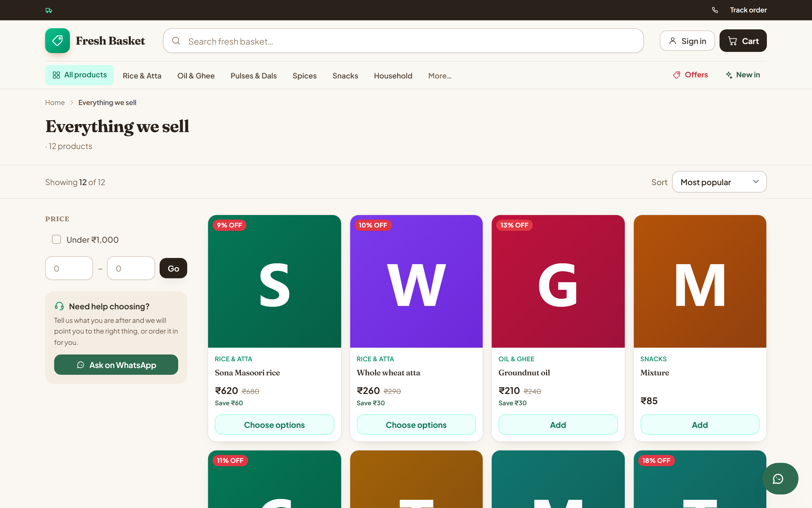The height and width of the screenshot is (508, 812).
Task: Add Groundnut oil to cart
Action: (x=558, y=425)
